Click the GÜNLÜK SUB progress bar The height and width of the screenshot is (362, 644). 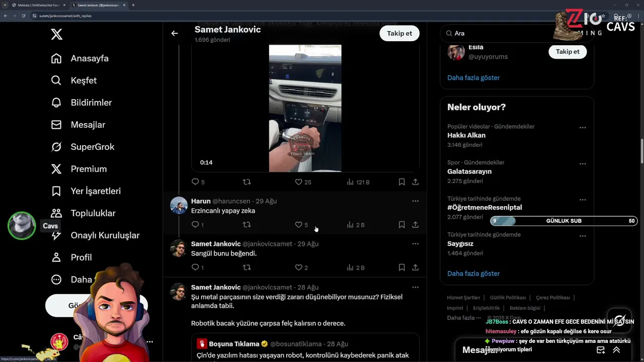(x=563, y=221)
